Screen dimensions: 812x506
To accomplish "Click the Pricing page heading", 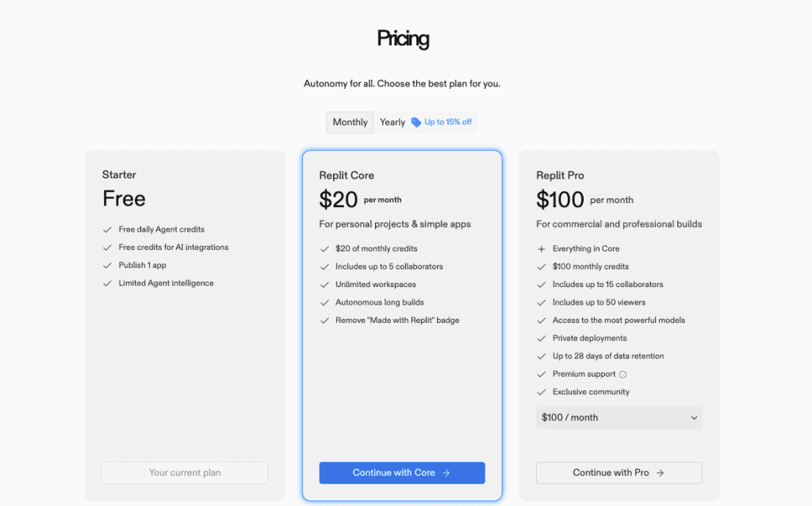I will pyautogui.click(x=403, y=38).
